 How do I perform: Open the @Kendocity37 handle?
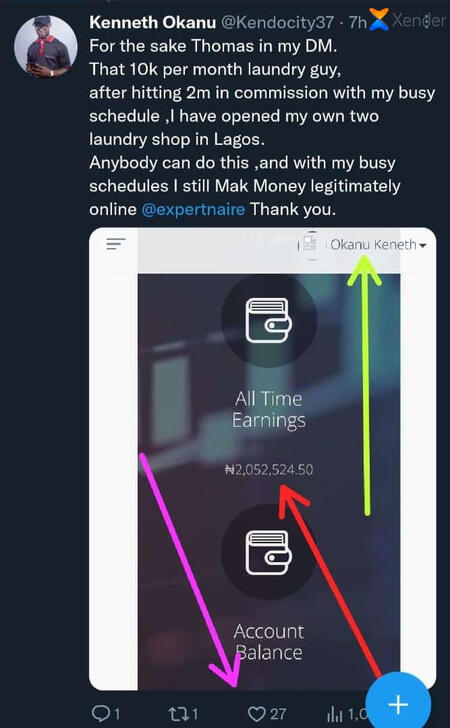click(x=277, y=22)
